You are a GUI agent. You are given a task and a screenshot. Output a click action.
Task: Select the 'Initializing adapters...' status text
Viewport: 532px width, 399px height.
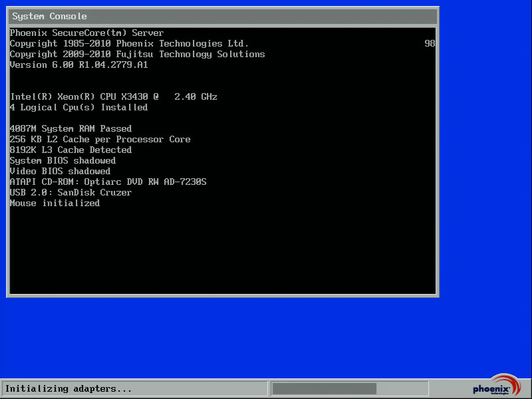click(x=68, y=388)
